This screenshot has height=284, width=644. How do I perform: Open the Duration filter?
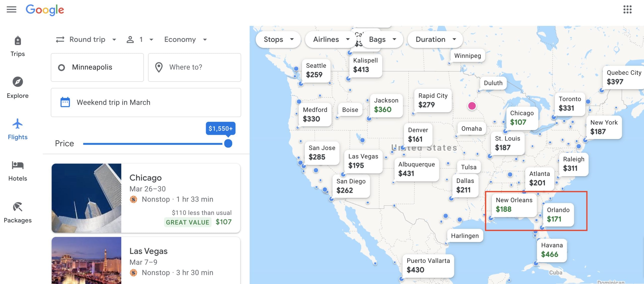tap(435, 39)
